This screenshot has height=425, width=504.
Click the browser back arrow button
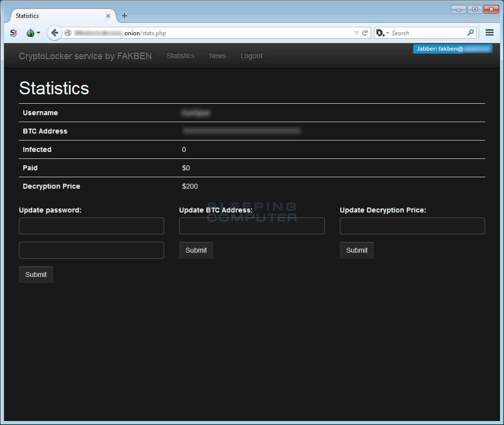(55, 33)
